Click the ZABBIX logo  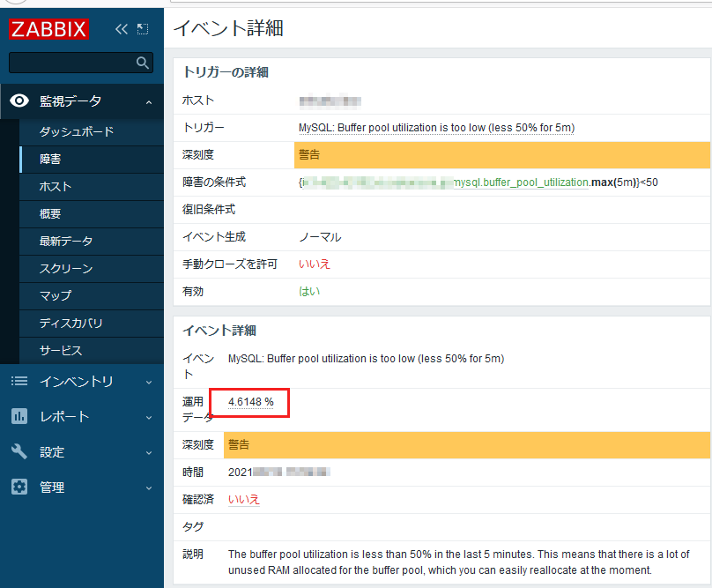coord(49,29)
